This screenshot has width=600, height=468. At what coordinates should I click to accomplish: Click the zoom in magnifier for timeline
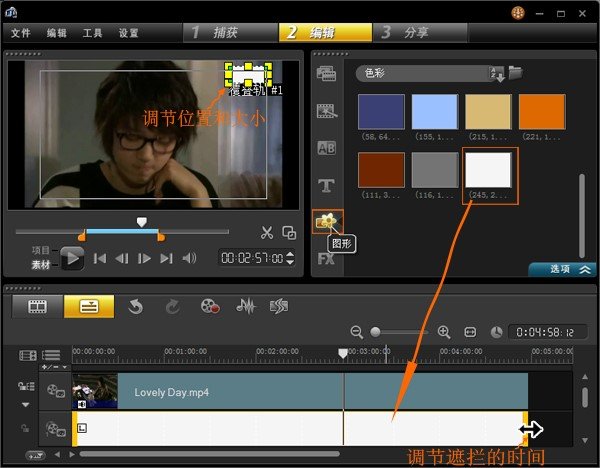pyautogui.click(x=444, y=332)
